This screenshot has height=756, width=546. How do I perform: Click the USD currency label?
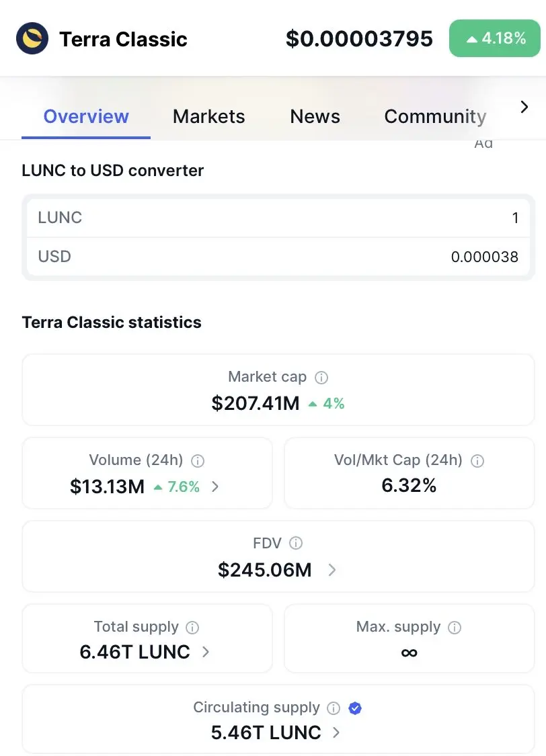point(54,257)
